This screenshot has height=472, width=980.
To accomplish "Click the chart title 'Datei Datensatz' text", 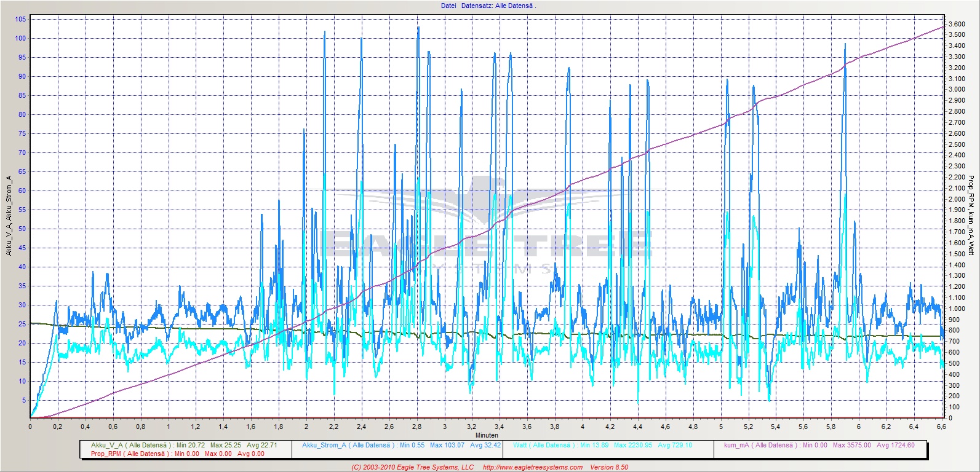I will pos(488,6).
